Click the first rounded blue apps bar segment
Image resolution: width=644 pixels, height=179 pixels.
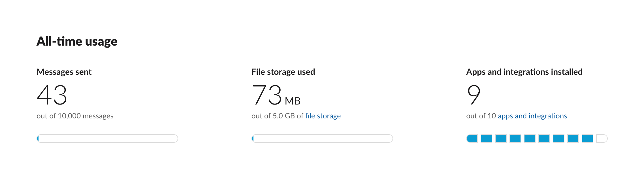pyautogui.click(x=472, y=138)
